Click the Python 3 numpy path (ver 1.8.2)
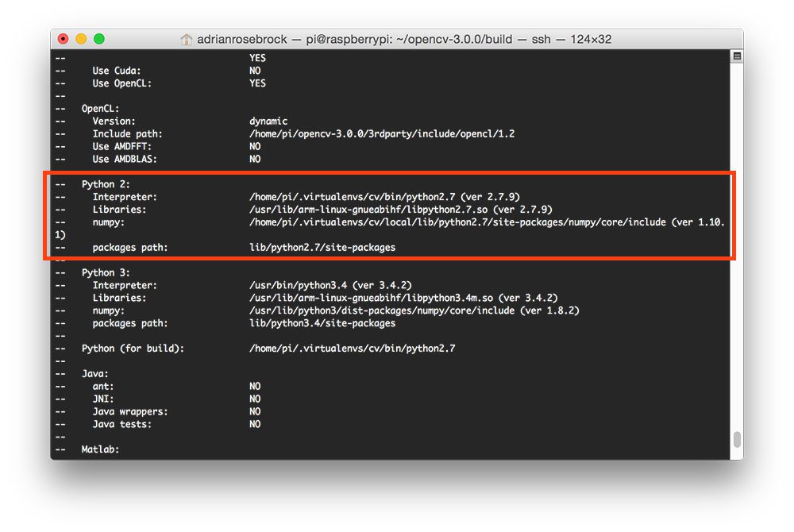The image size is (794, 532). tap(414, 310)
